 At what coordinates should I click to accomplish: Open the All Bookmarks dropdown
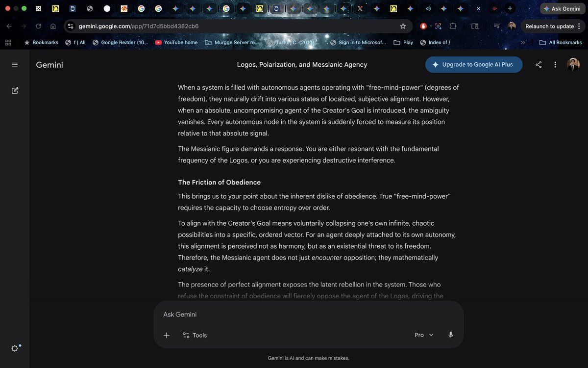click(561, 42)
